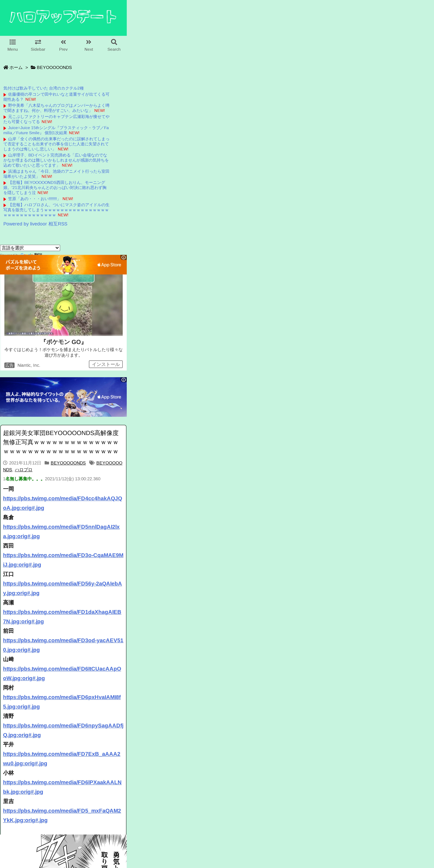Viewport: 434px width, 868px height.
Task: Open Juice=Juice 15thシングル results link
Action: tap(56, 130)
